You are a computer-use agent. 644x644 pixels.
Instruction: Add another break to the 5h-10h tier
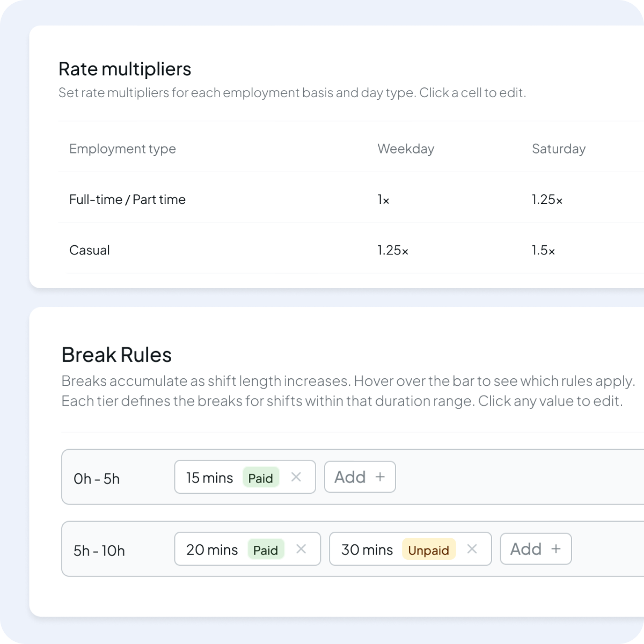click(536, 548)
